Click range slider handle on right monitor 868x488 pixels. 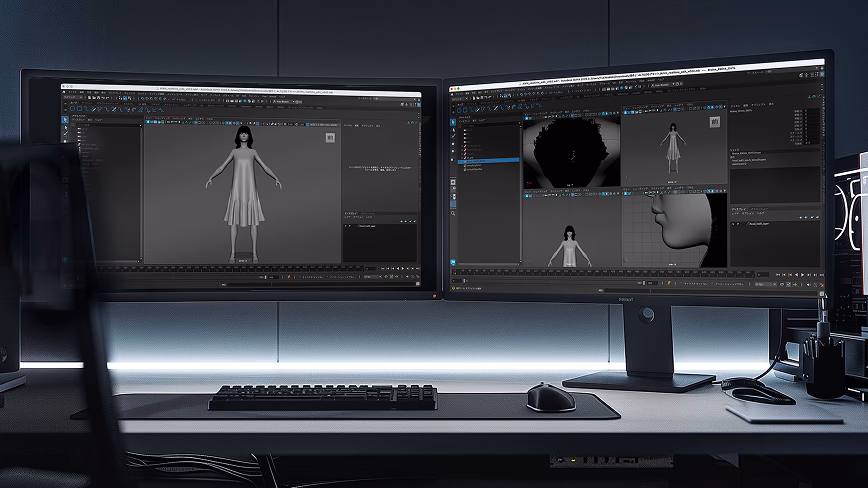[x=464, y=281]
